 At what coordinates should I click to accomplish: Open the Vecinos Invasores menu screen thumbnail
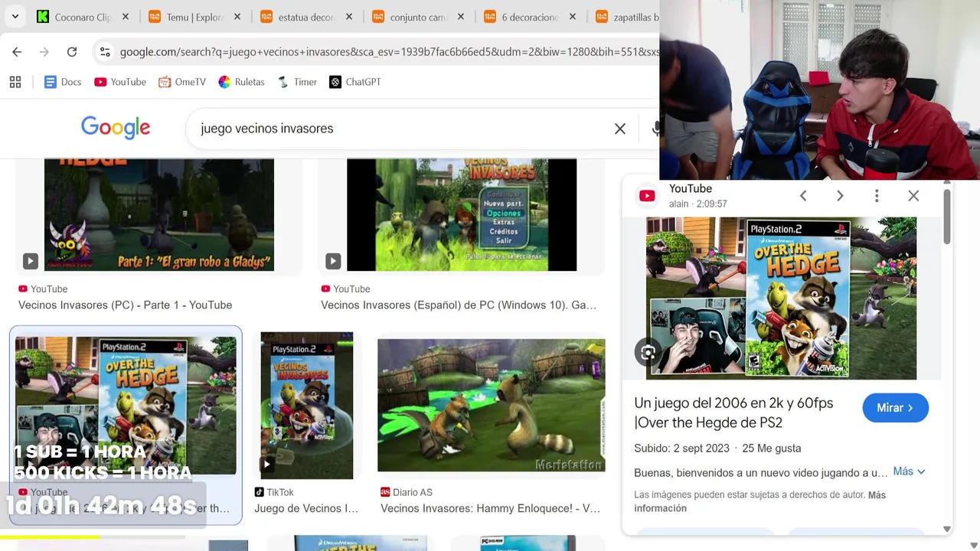click(462, 215)
